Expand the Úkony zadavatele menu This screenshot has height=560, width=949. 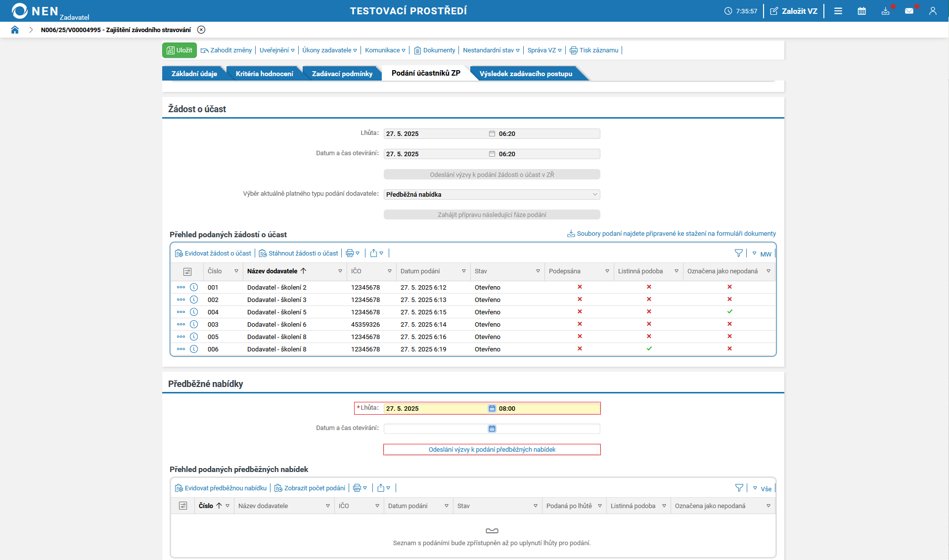(x=329, y=50)
